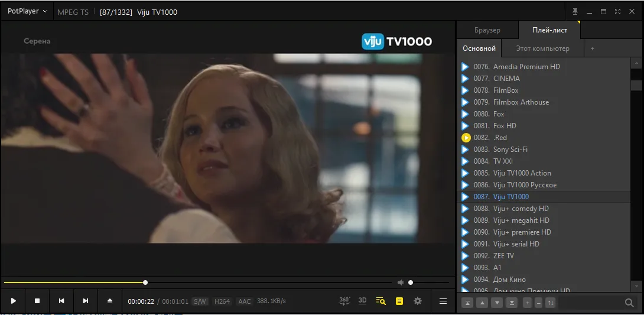Select 0085. Viju TV1000 Action
Viewport: 644px width, 315px height.
544,173
